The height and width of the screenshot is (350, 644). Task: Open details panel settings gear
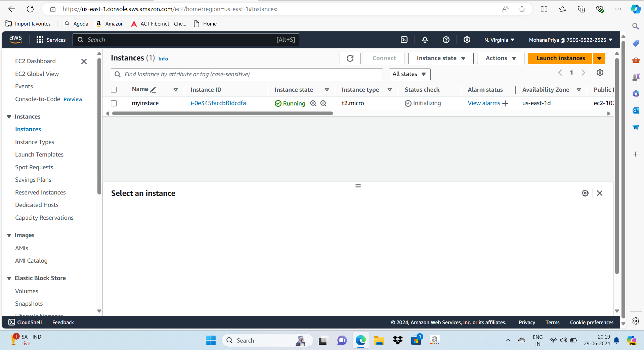coord(585,193)
